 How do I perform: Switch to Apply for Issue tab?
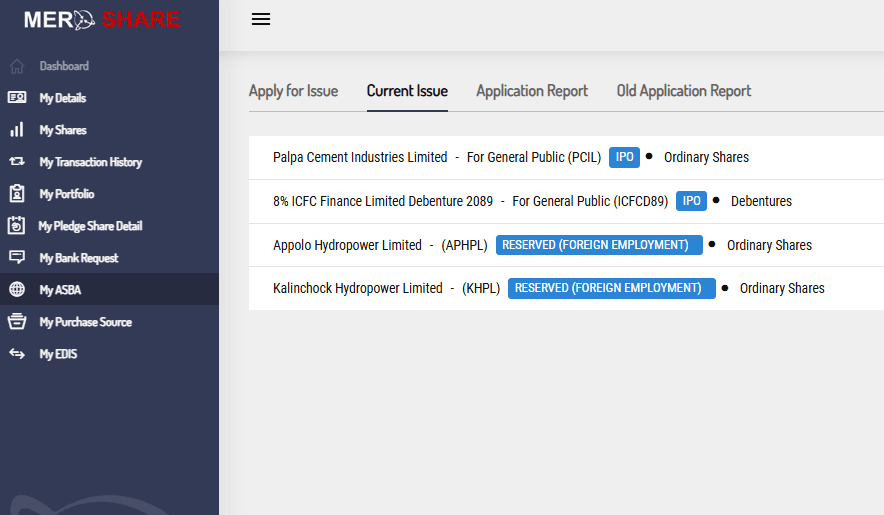293,91
